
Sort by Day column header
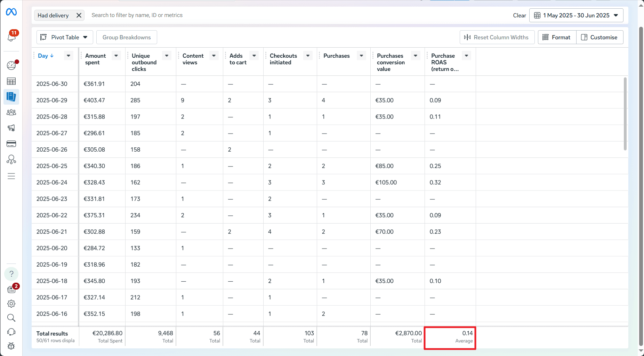(46, 56)
